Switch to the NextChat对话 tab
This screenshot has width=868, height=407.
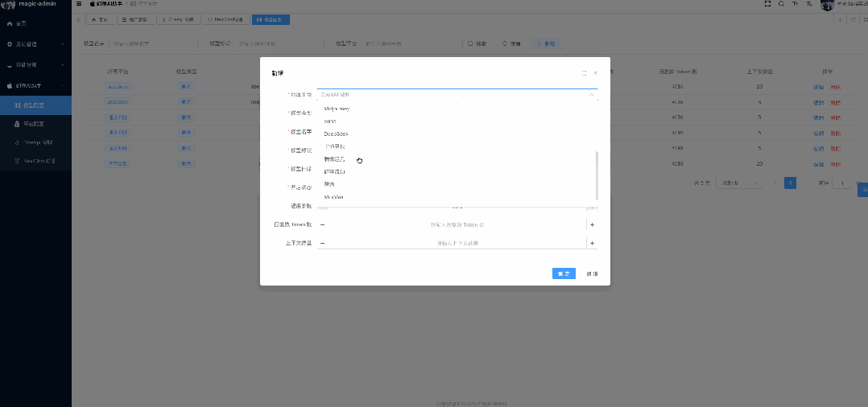225,20
